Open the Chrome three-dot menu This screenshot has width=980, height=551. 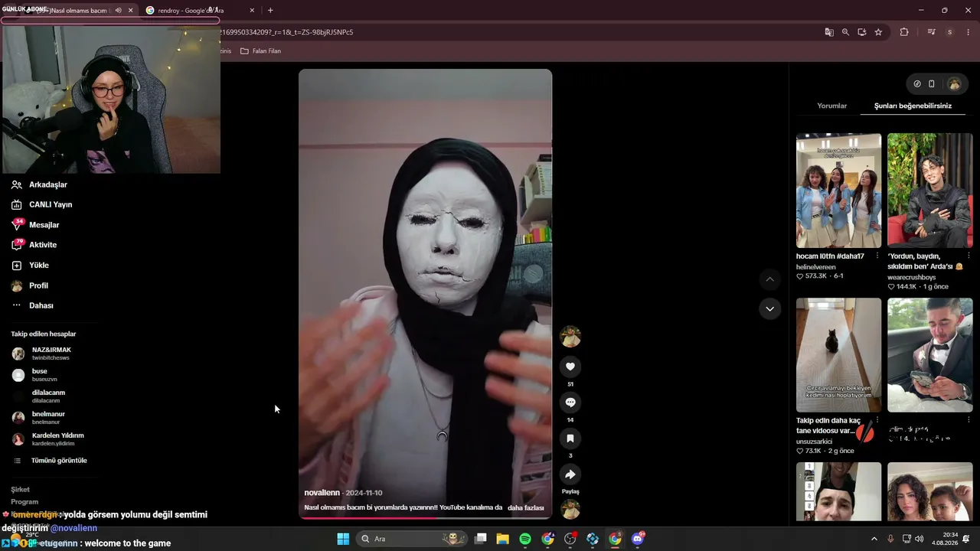[967, 32]
